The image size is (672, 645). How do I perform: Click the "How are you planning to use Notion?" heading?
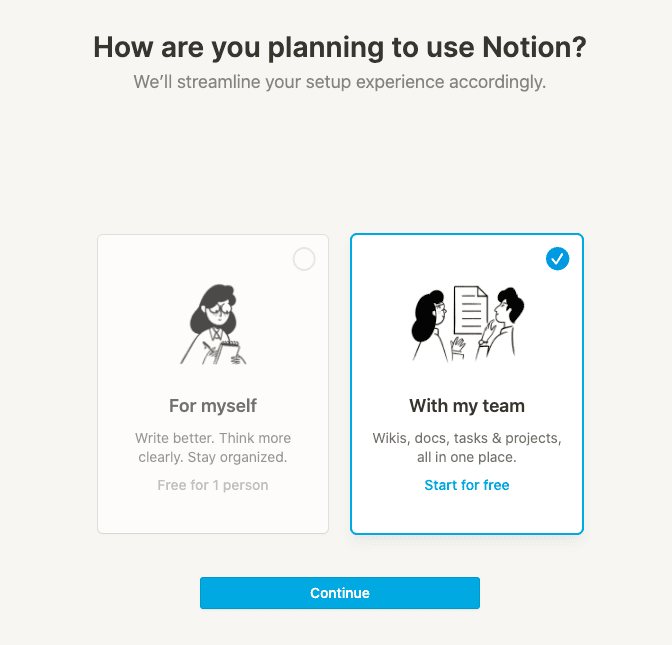(340, 47)
